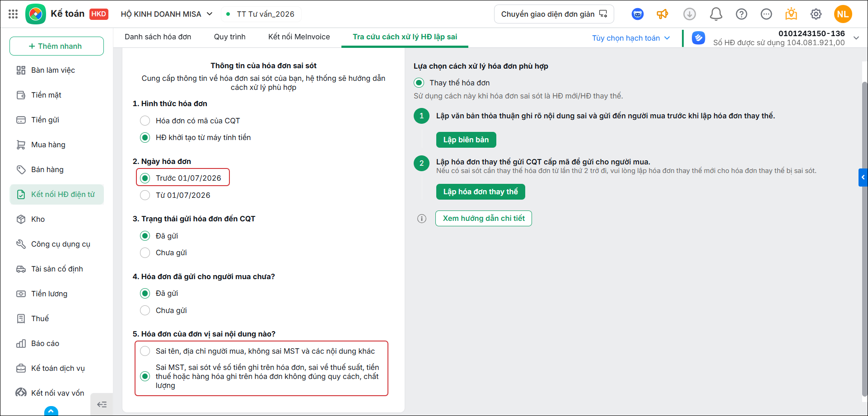Open the 'Kết nối MeInvoice' tab
This screenshot has width=868, height=416.
[299, 37]
